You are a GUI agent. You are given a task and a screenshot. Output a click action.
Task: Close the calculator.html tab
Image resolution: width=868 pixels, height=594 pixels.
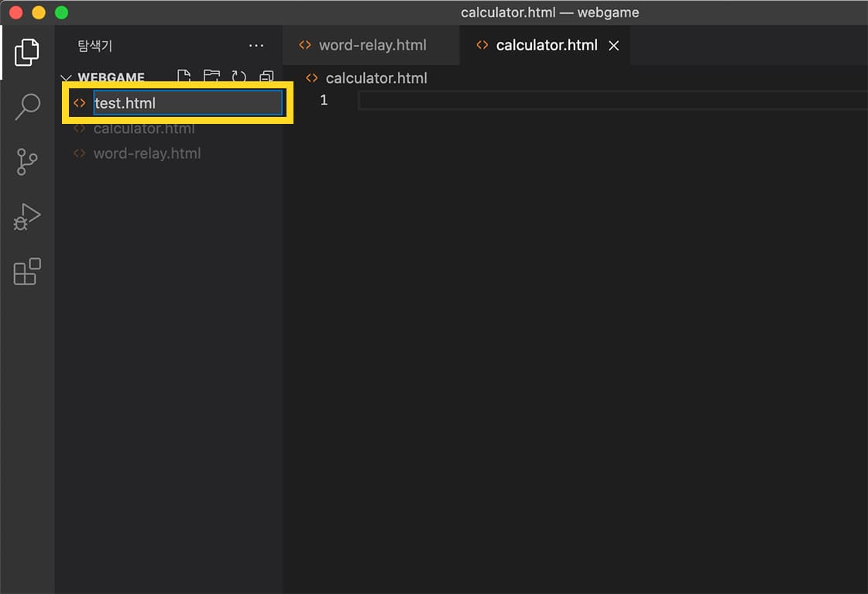(613, 45)
